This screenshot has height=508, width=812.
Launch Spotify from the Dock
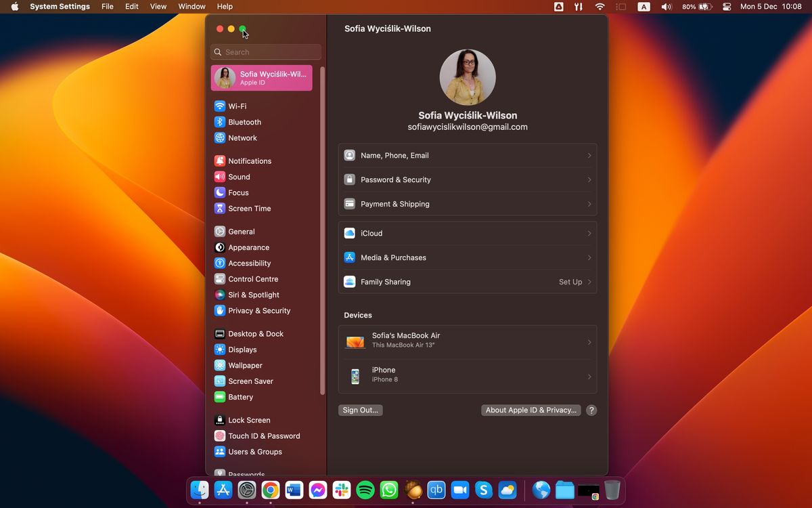365,490
